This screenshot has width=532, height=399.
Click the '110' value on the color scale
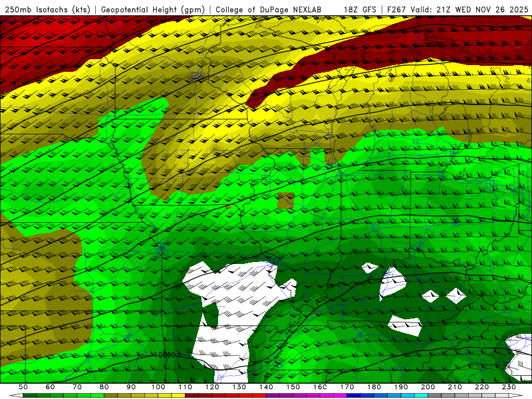tap(185, 387)
